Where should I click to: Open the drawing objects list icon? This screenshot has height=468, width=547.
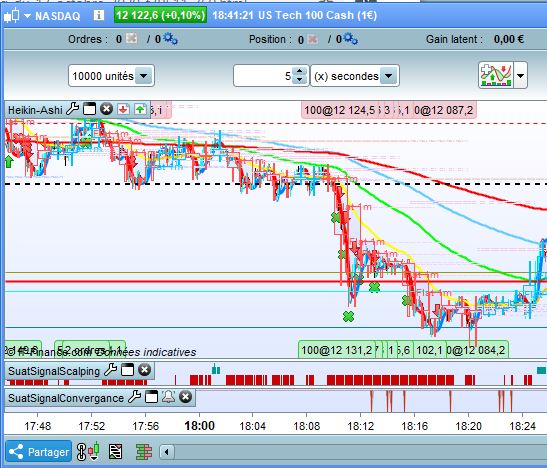click(x=115, y=452)
